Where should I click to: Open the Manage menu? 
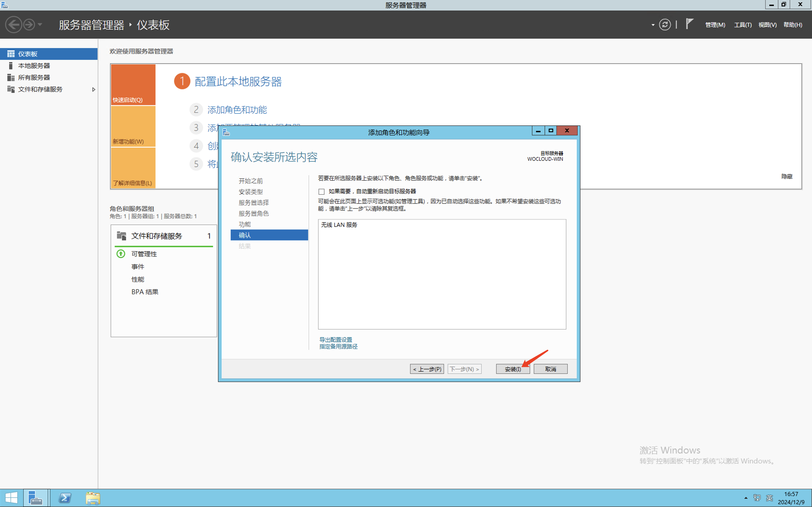(715, 25)
